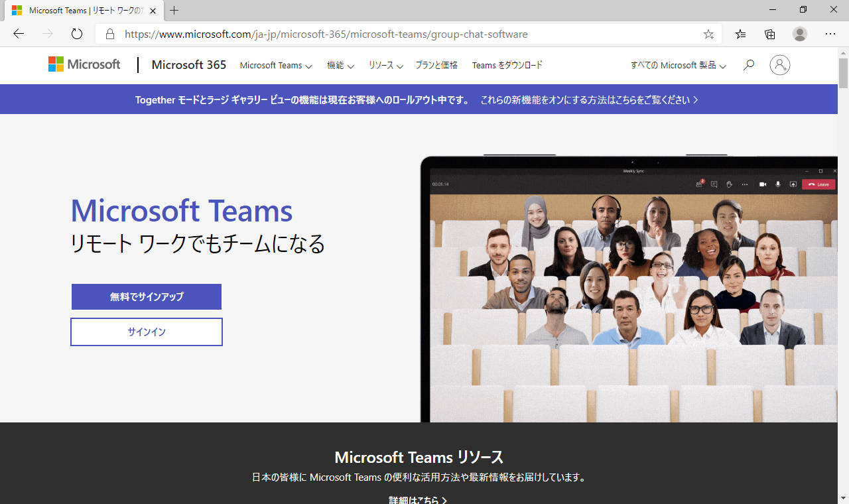Image resolution: width=849 pixels, height=504 pixels.
Task: Click the red Leave button in Teams image
Action: pos(818,184)
